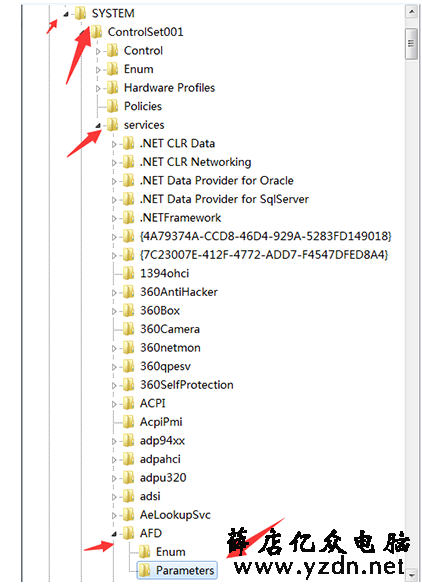Click the SYSTEM folder icon

pos(81,13)
